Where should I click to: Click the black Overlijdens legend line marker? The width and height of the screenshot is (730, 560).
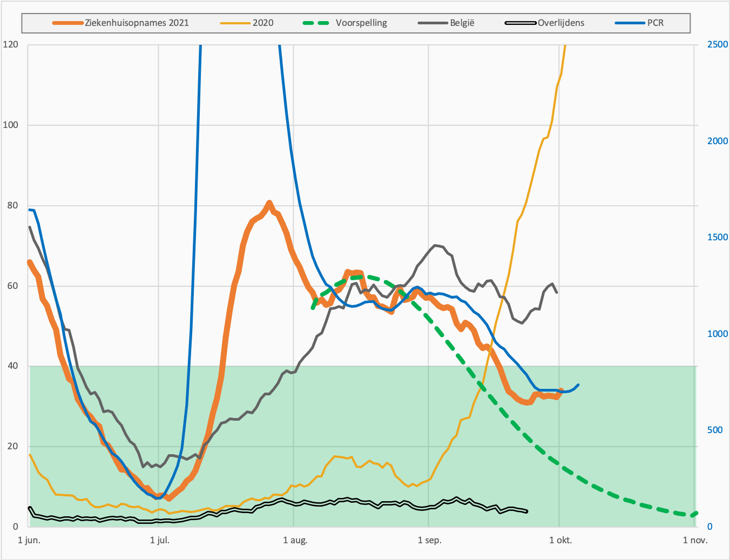(521, 23)
